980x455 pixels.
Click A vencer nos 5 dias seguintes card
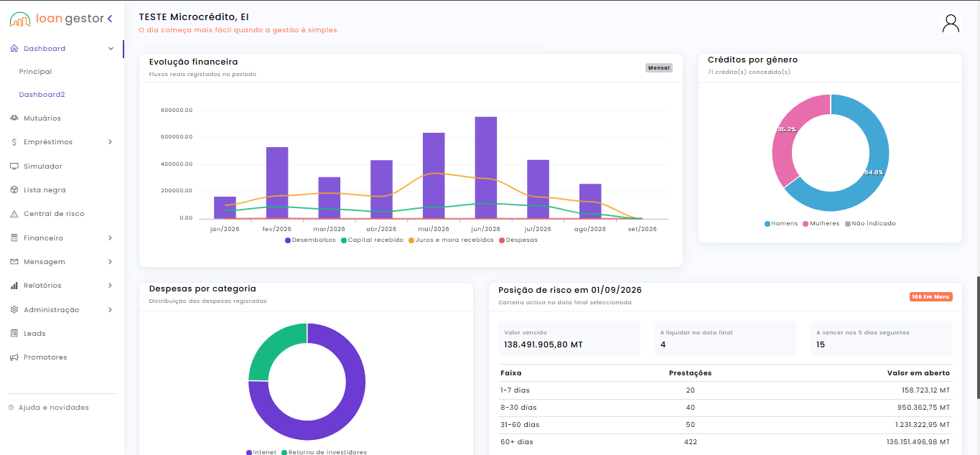[x=882, y=339]
